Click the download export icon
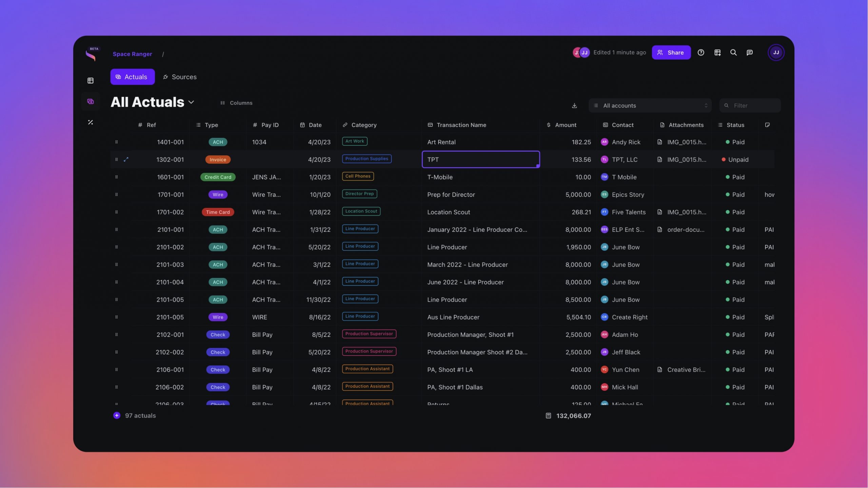Screen dimensions: 868x488 pyautogui.click(x=574, y=106)
